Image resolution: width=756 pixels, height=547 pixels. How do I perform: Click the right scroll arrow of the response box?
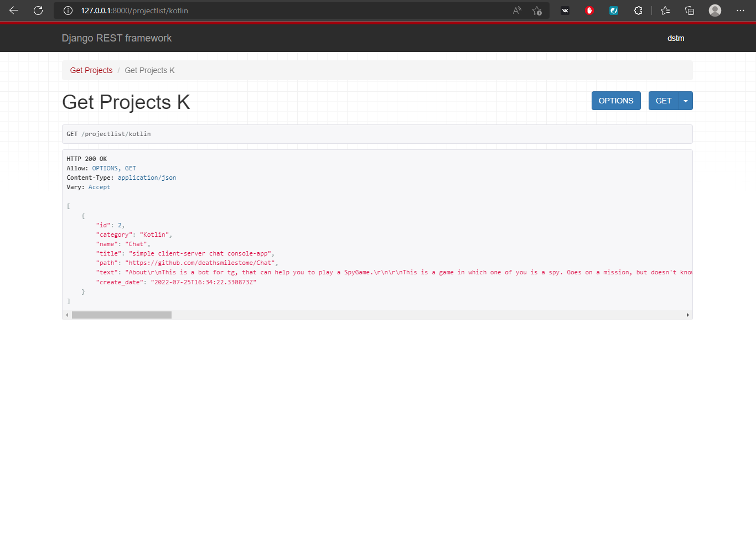[x=687, y=315]
